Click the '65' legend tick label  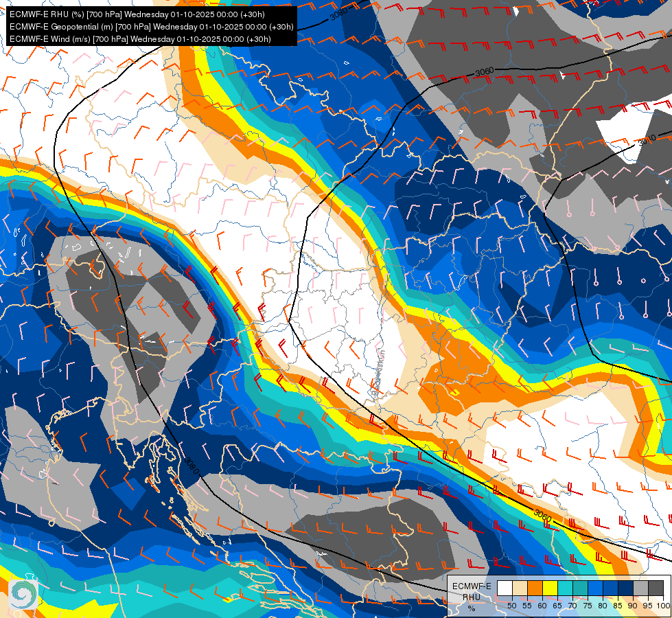pyautogui.click(x=557, y=606)
